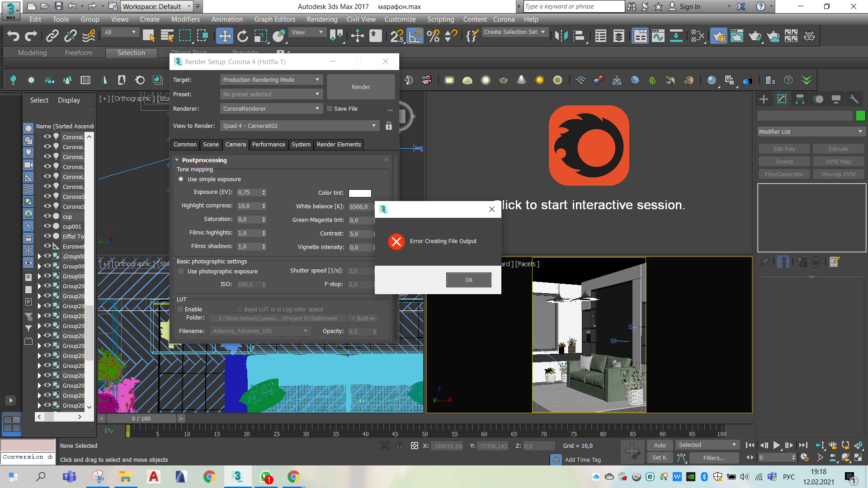Select the Edit Poly modifier icon
Image resolution: width=868 pixels, height=488 pixels.
coord(783,148)
